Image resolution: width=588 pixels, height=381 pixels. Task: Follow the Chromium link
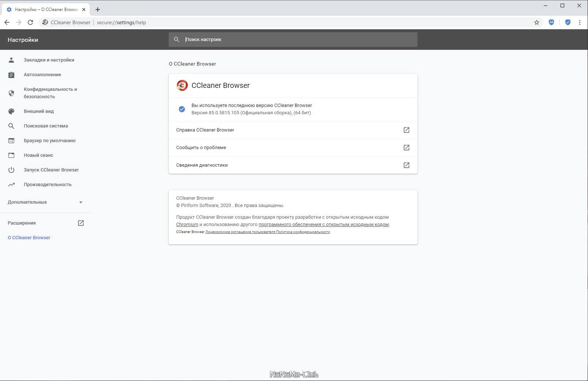[187, 225]
